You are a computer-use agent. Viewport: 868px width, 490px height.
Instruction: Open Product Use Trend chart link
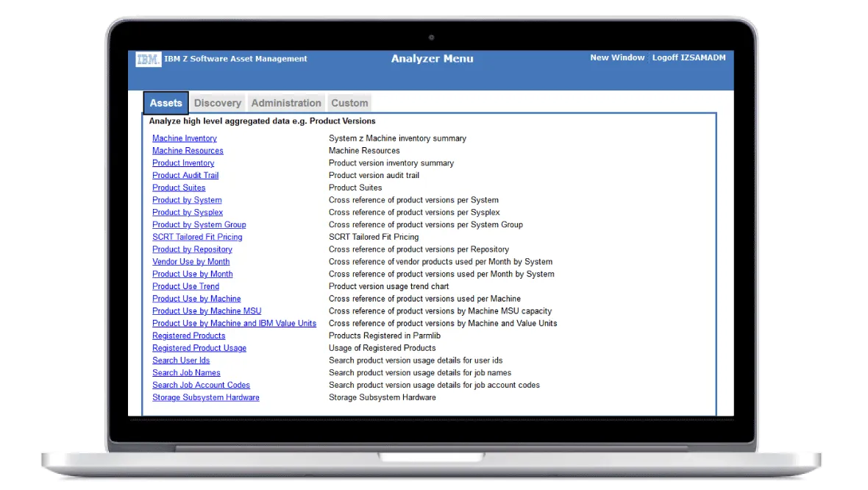coord(185,286)
